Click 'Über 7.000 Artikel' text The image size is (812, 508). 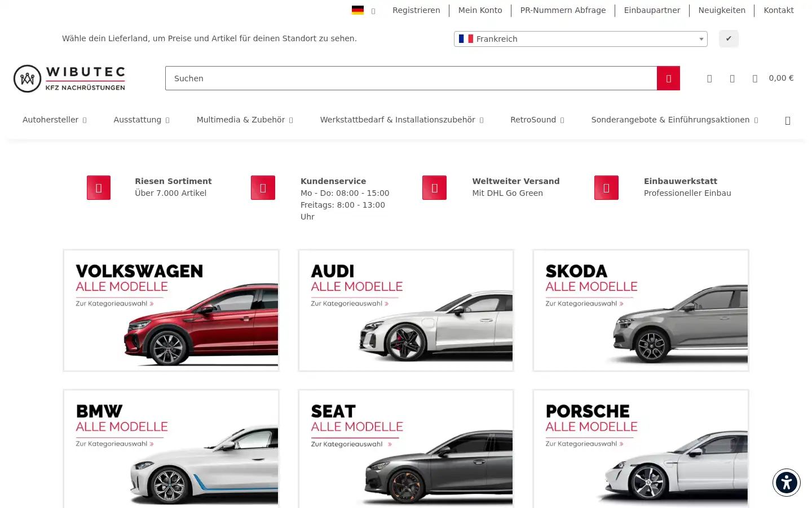tap(170, 193)
